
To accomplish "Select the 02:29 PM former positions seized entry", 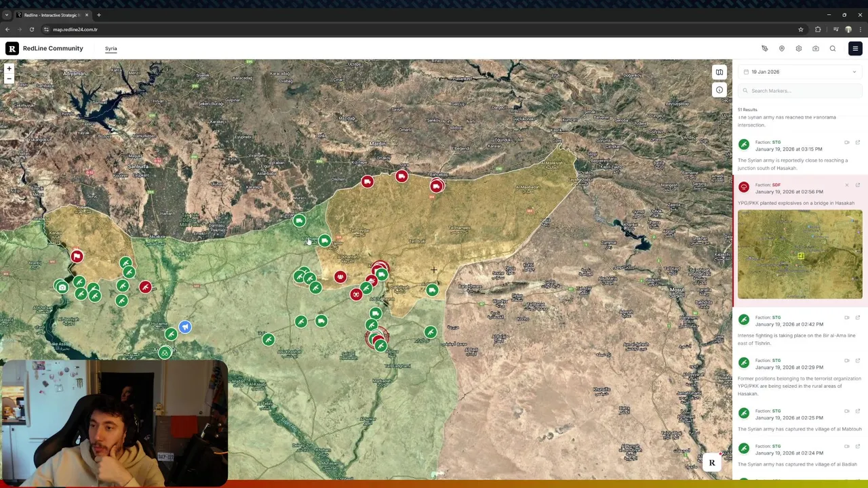I will tap(800, 376).
